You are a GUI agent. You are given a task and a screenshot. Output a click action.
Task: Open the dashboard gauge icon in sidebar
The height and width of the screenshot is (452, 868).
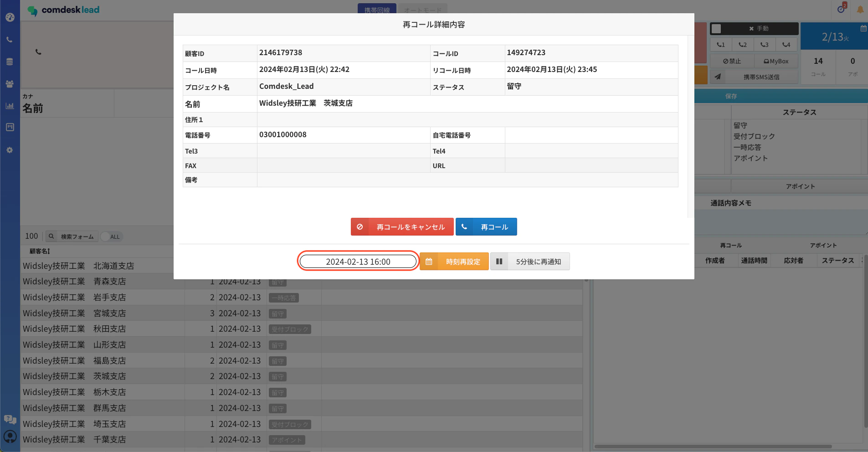[10, 17]
